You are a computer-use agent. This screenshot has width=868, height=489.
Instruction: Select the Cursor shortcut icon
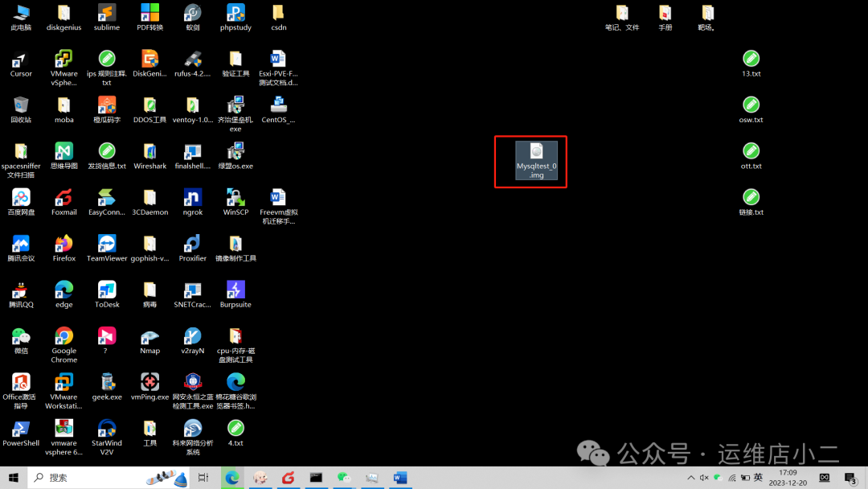coord(20,64)
